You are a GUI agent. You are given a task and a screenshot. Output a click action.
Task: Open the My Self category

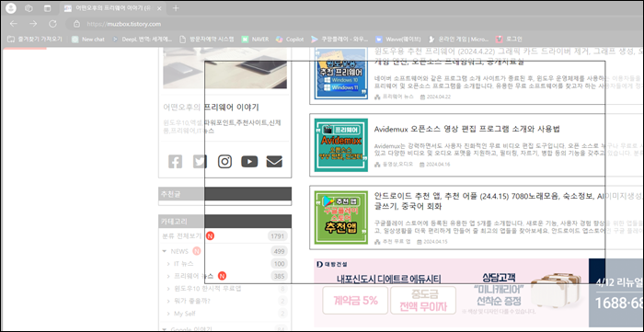click(185, 314)
